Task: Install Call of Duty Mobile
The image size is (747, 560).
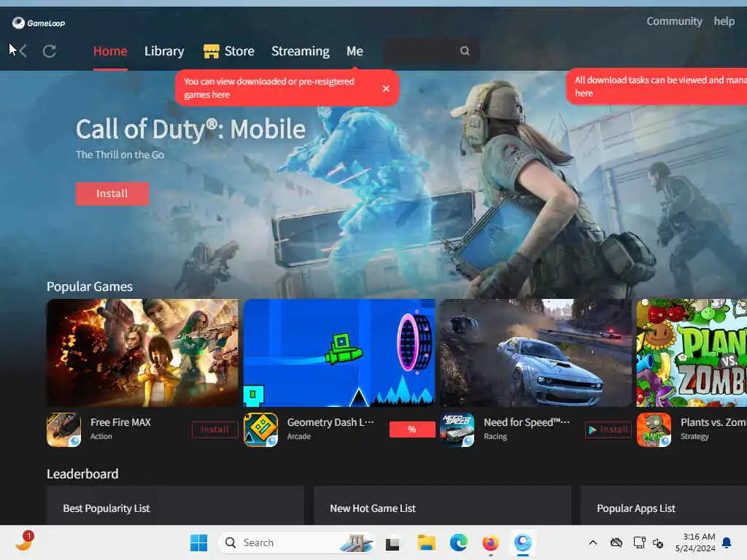Action: click(112, 193)
